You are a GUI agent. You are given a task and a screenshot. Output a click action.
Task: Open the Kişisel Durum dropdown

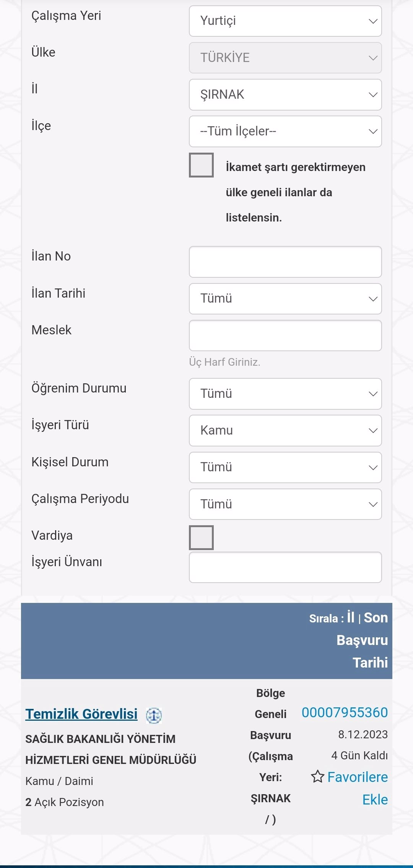(x=285, y=467)
